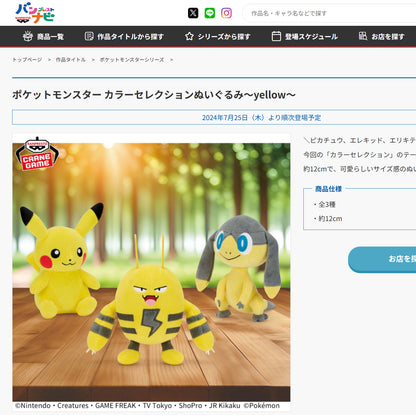
Task: Click the search field for 作品名・キャラ名
Action: point(329,13)
